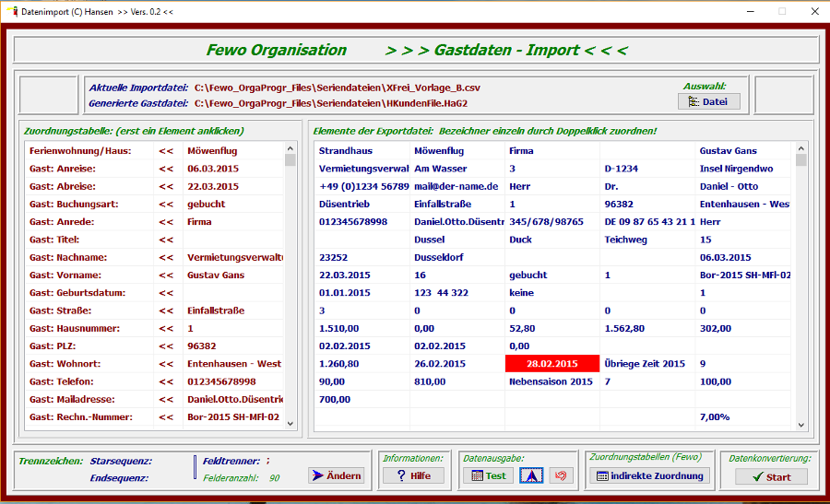
Task: Open indirekte Zuordnung tables
Action: click(650, 475)
